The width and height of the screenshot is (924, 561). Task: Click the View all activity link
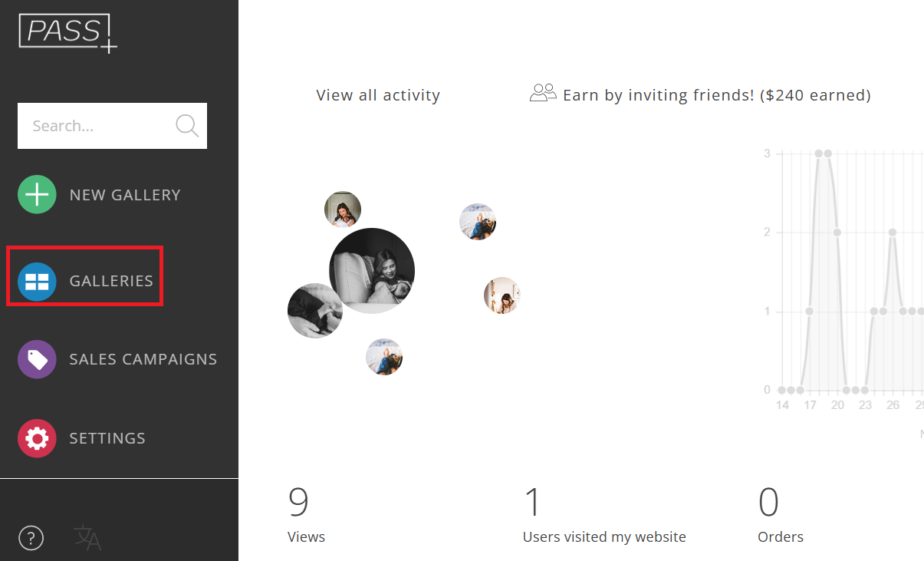click(378, 95)
